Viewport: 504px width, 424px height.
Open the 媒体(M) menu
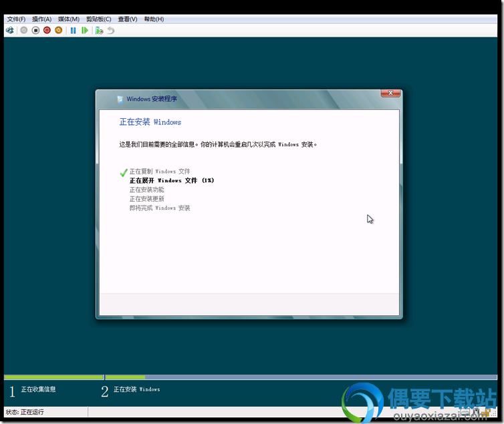68,19
